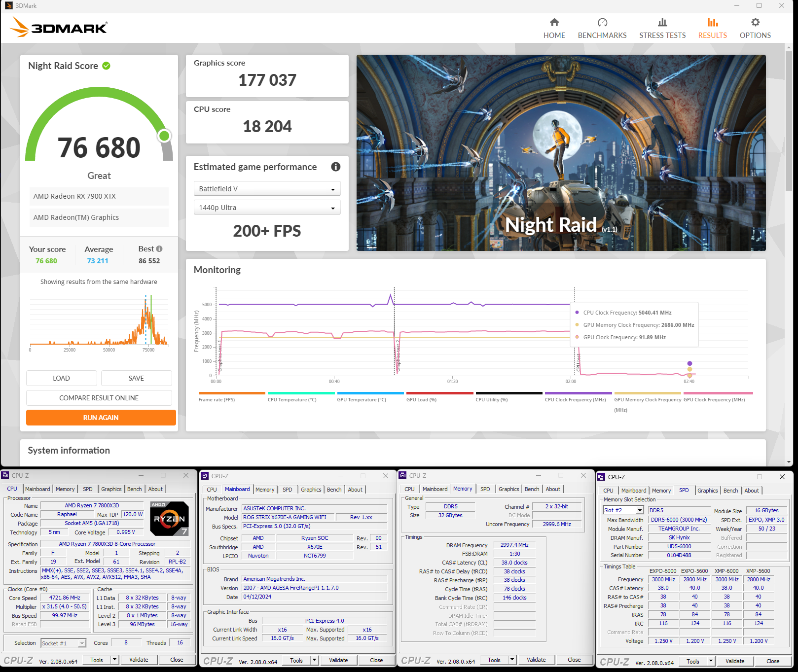
Task: Click Close in the CPU-Z SPD window
Action: [x=773, y=661]
